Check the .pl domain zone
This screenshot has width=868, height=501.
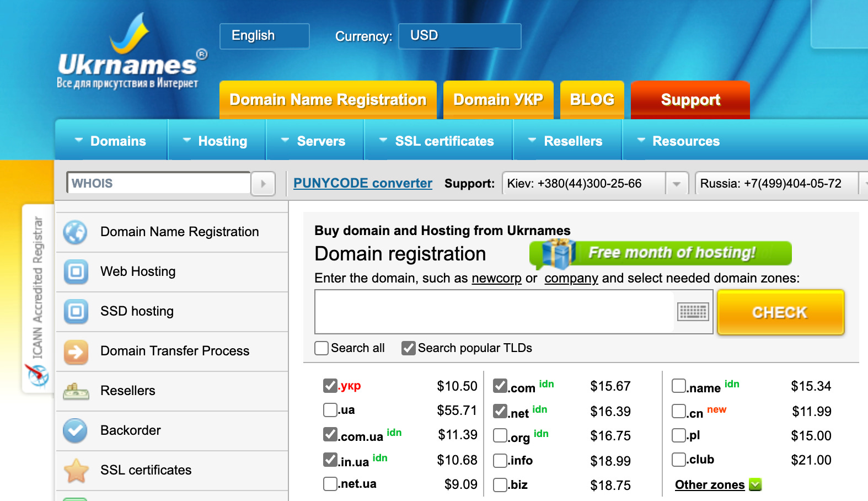click(679, 435)
